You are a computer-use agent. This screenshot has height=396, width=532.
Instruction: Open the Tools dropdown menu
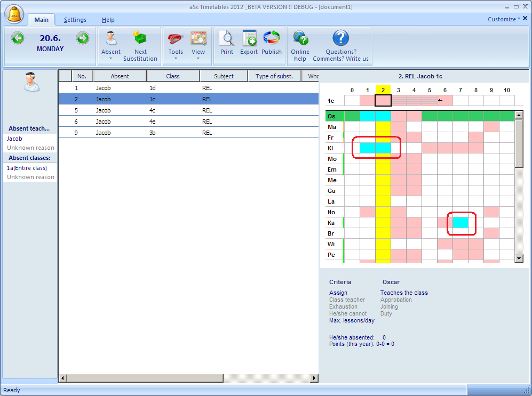pos(175,58)
